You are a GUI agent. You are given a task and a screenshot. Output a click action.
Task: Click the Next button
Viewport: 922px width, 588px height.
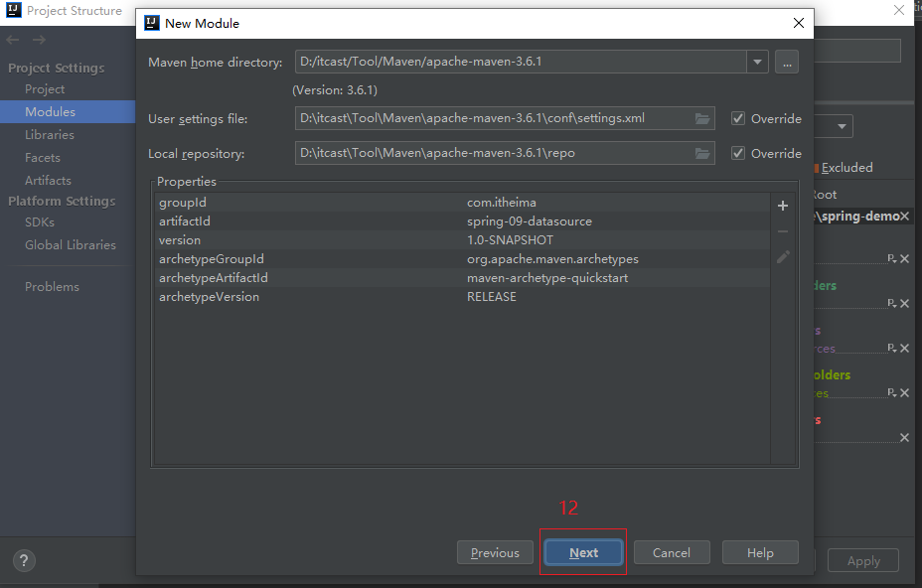583,553
